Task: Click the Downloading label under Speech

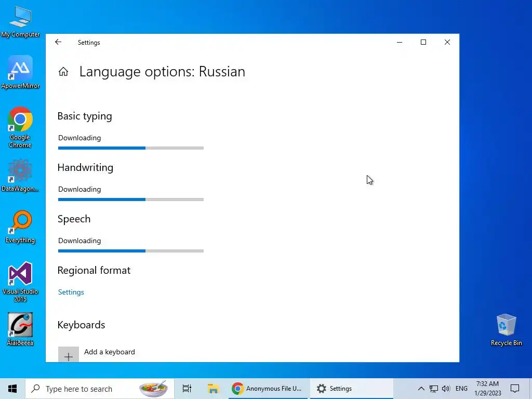Action: coord(79,241)
